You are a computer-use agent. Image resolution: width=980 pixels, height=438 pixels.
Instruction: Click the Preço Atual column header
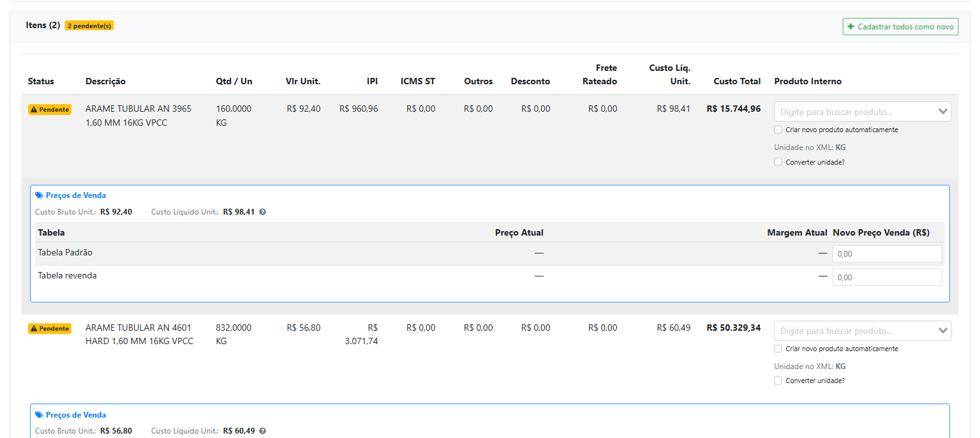point(519,232)
